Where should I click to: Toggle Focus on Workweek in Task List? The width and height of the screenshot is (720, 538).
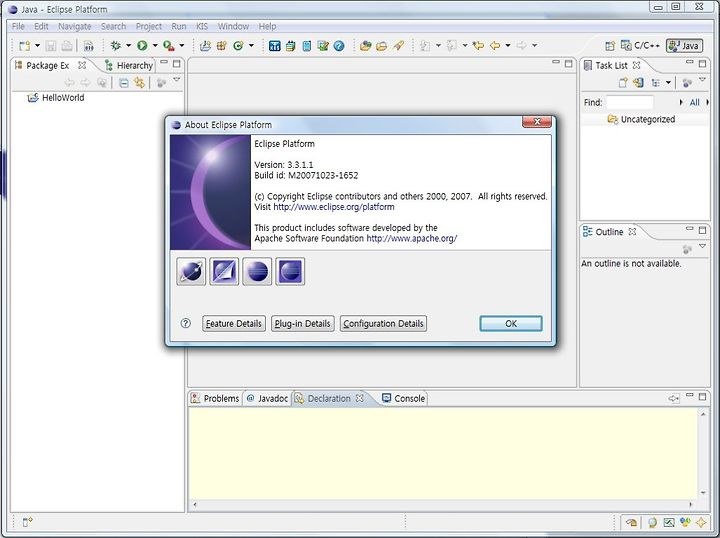[x=687, y=83]
